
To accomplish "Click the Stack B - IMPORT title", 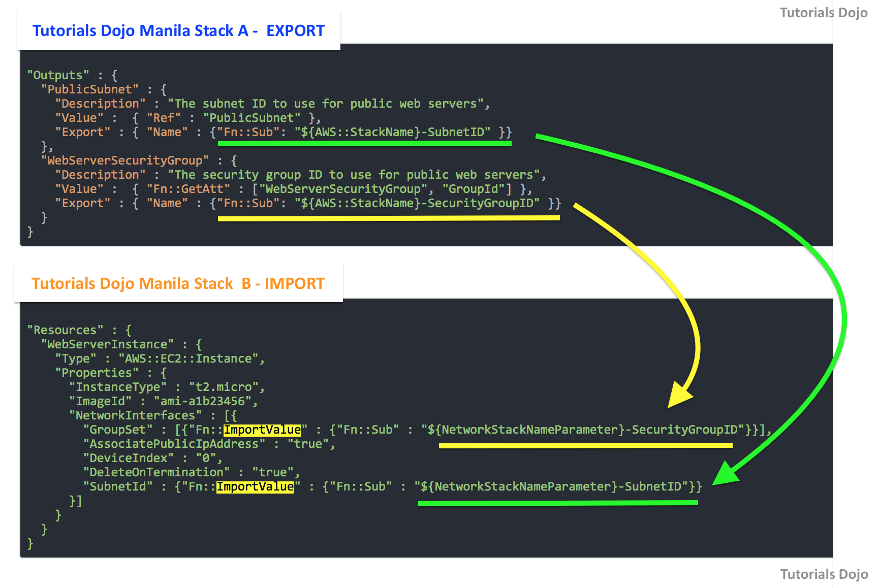I will tap(178, 283).
